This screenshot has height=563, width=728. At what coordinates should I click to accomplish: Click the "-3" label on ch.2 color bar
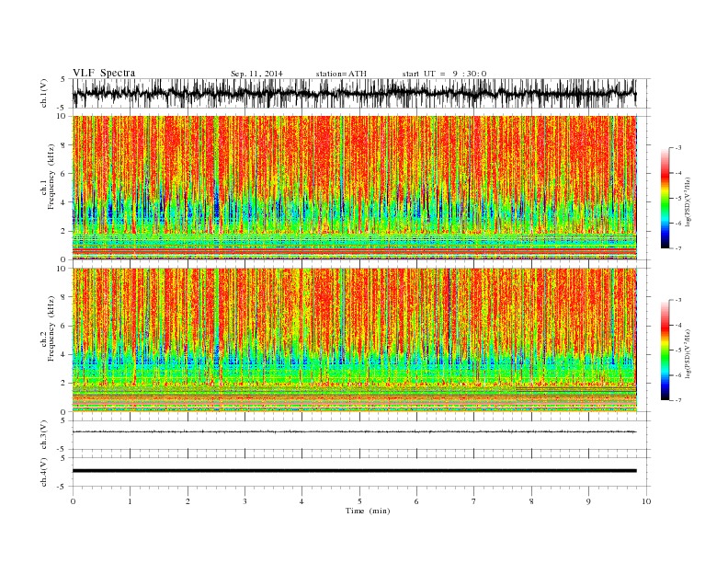click(x=677, y=300)
